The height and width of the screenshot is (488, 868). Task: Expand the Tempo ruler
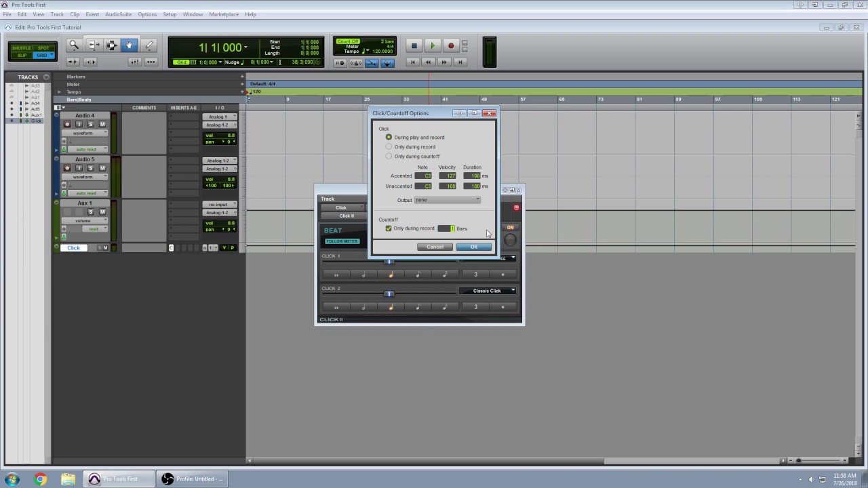tap(59, 92)
